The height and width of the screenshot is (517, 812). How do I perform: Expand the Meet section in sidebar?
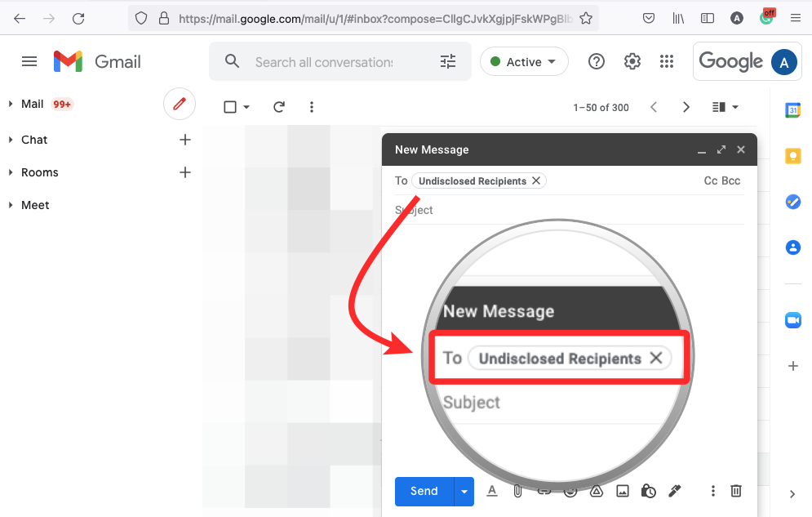pos(10,205)
